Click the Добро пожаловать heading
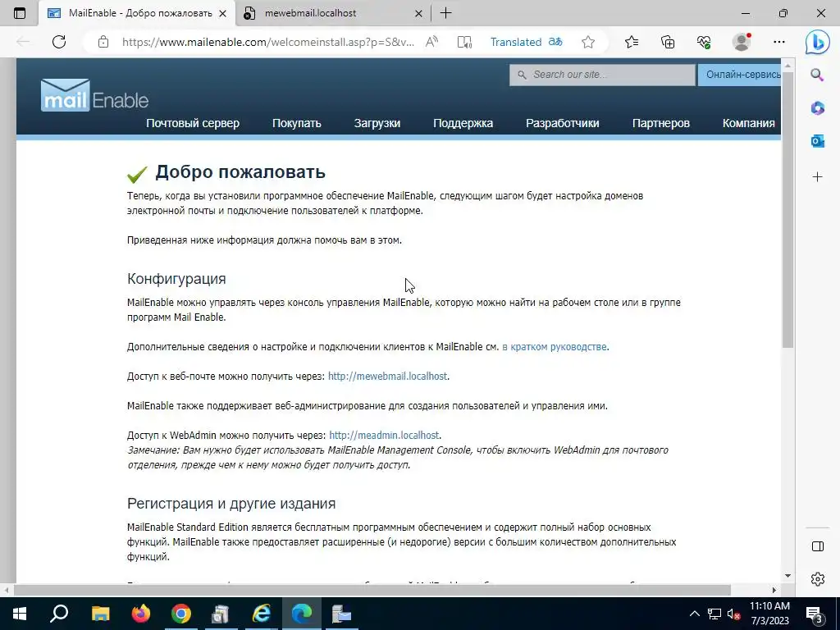 pyautogui.click(x=240, y=172)
